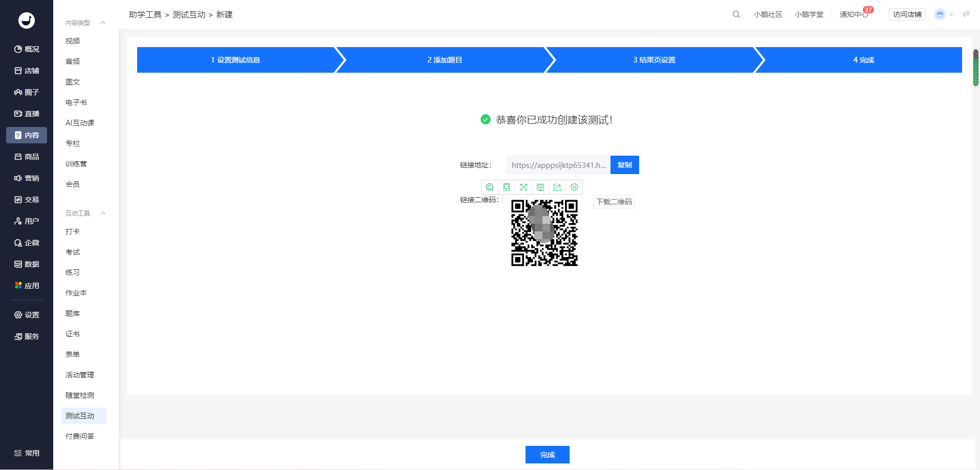Open 交易 in the dark sidebar
This screenshot has height=470, width=980.
tap(27, 200)
